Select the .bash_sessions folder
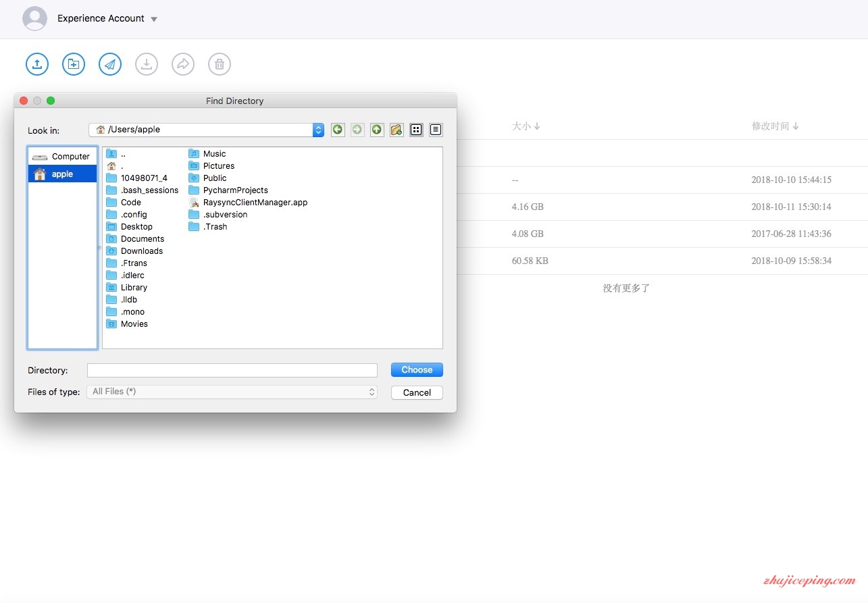This screenshot has height=603, width=868. click(x=142, y=190)
